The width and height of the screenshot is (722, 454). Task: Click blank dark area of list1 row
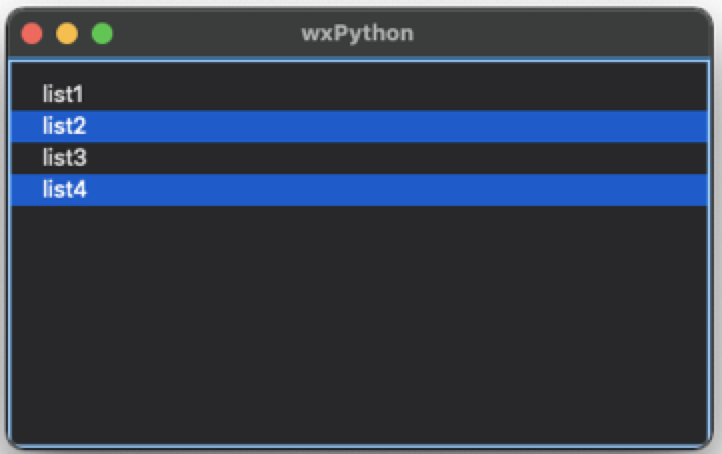(x=396, y=94)
